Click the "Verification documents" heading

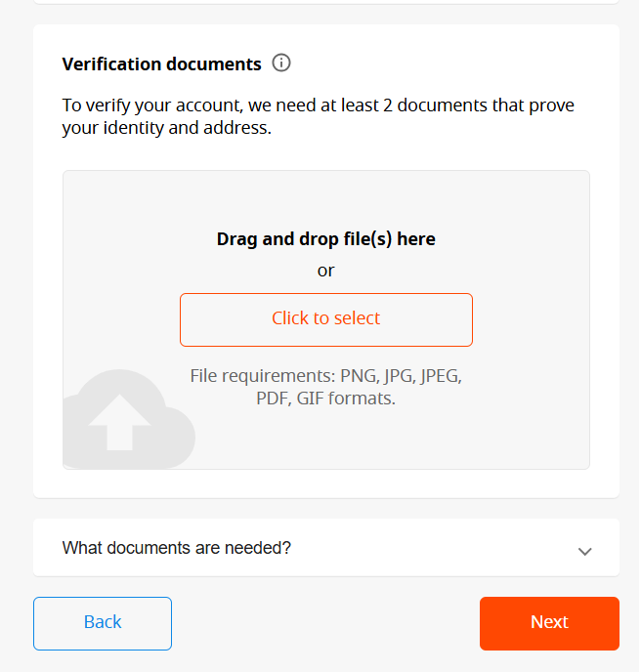tap(162, 64)
